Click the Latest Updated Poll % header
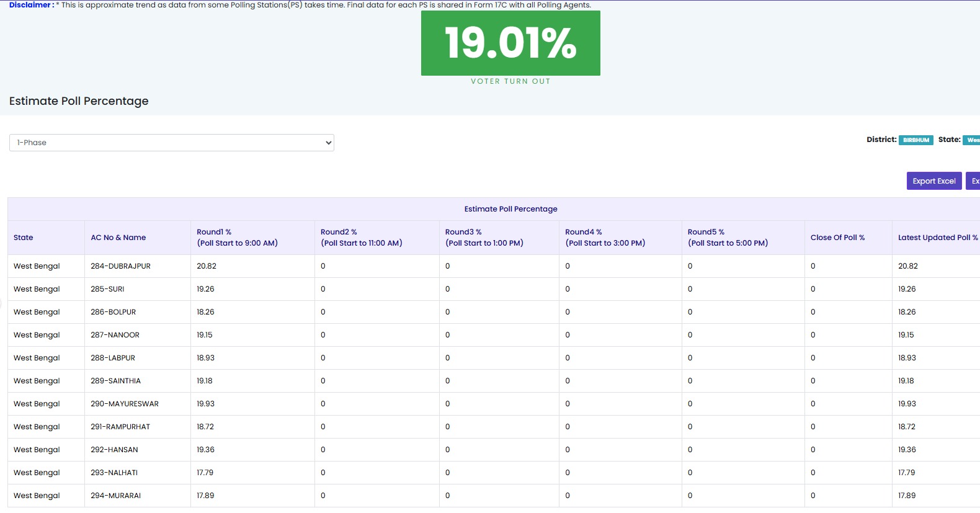This screenshot has width=980, height=513. 937,238
